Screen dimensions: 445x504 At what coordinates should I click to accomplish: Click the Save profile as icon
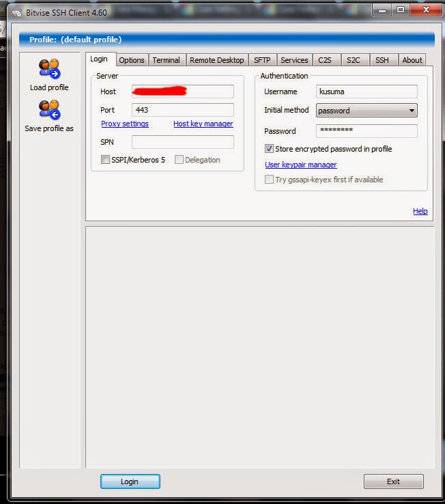[49, 109]
